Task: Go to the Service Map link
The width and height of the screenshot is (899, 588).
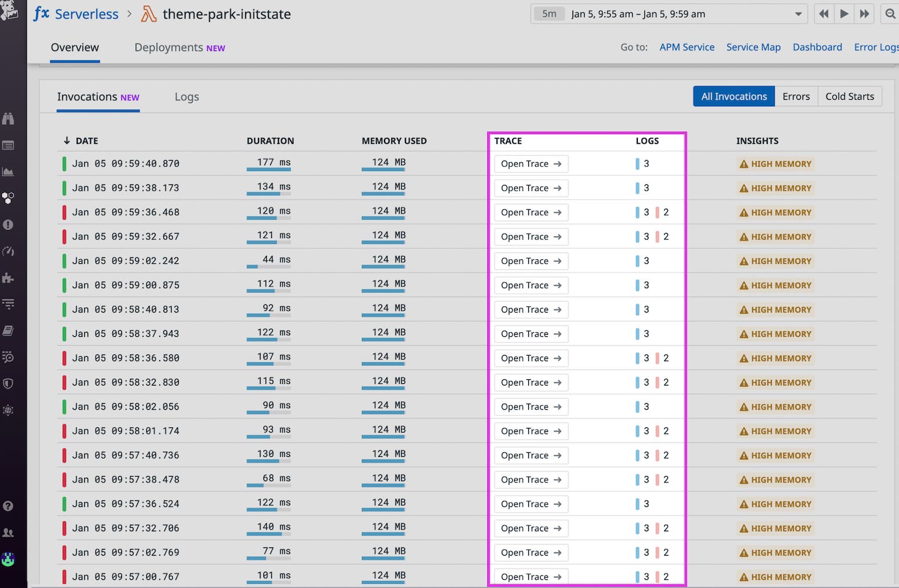Action: [x=753, y=48]
